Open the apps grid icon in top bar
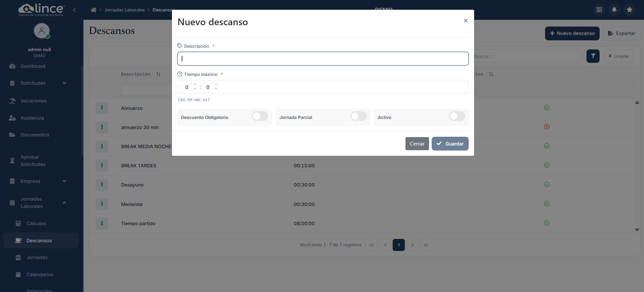Image resolution: width=644 pixels, height=292 pixels. coord(599,10)
